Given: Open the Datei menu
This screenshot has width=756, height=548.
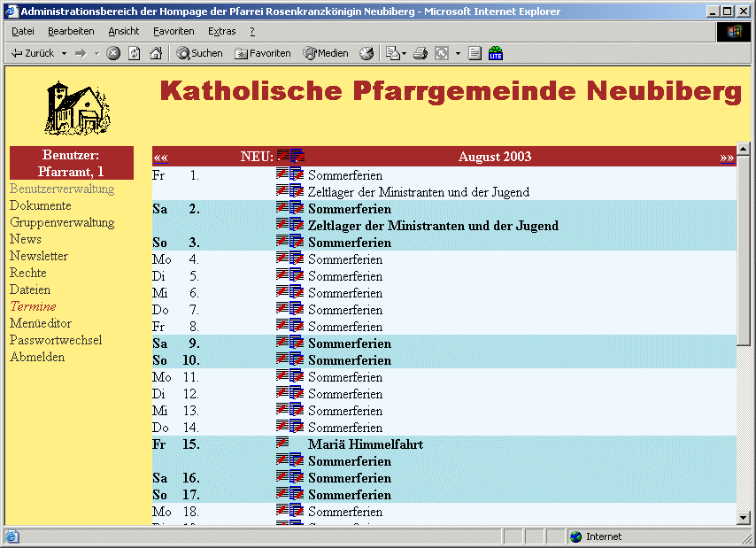Looking at the screenshot, I should pos(23,31).
